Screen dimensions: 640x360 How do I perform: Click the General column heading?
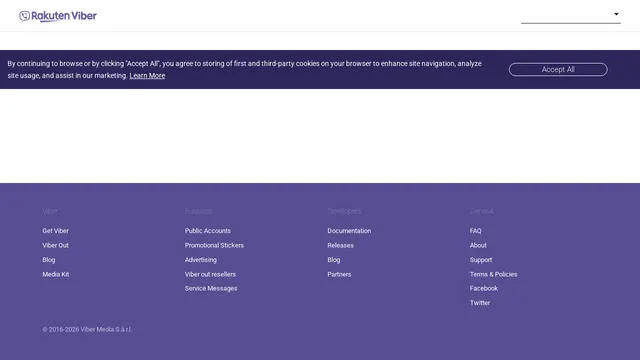[x=482, y=211]
